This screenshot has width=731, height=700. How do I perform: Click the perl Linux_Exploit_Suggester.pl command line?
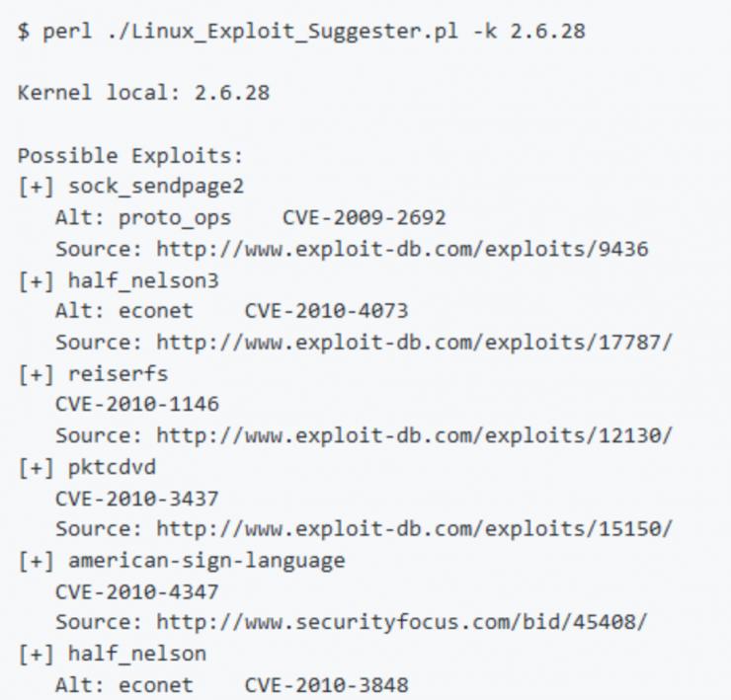point(301,31)
